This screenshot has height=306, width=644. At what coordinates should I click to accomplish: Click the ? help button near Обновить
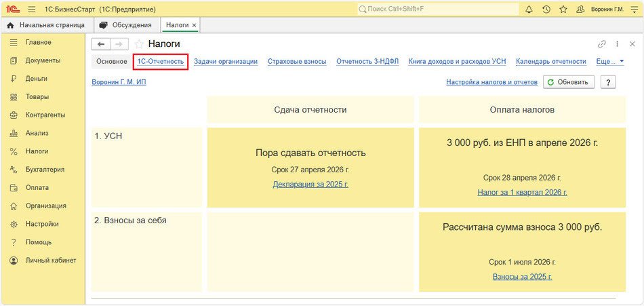(608, 82)
